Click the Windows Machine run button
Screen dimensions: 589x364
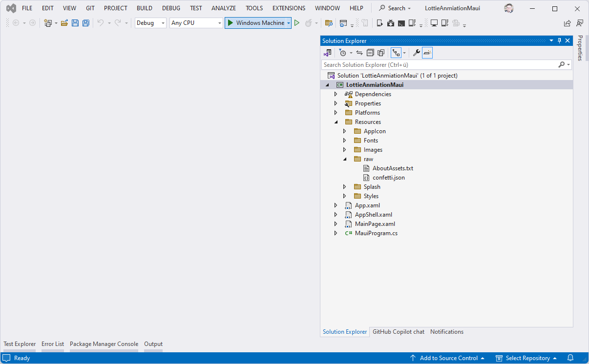(255, 23)
